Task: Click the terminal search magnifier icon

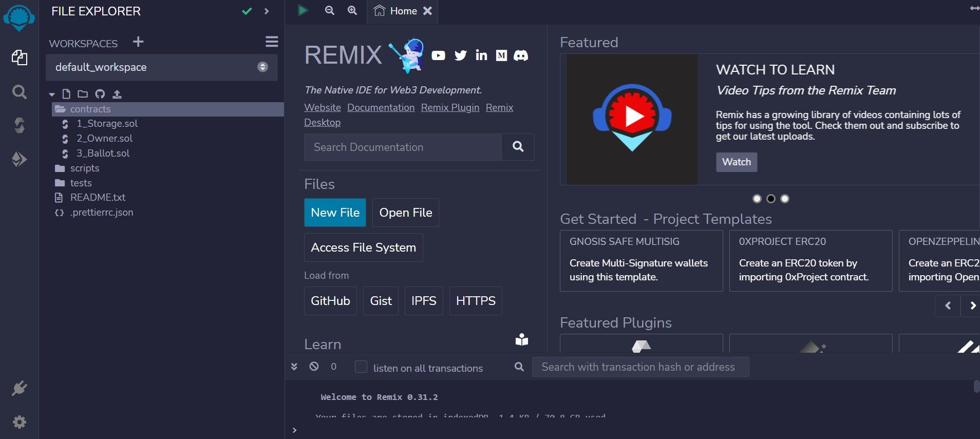Action: (519, 367)
